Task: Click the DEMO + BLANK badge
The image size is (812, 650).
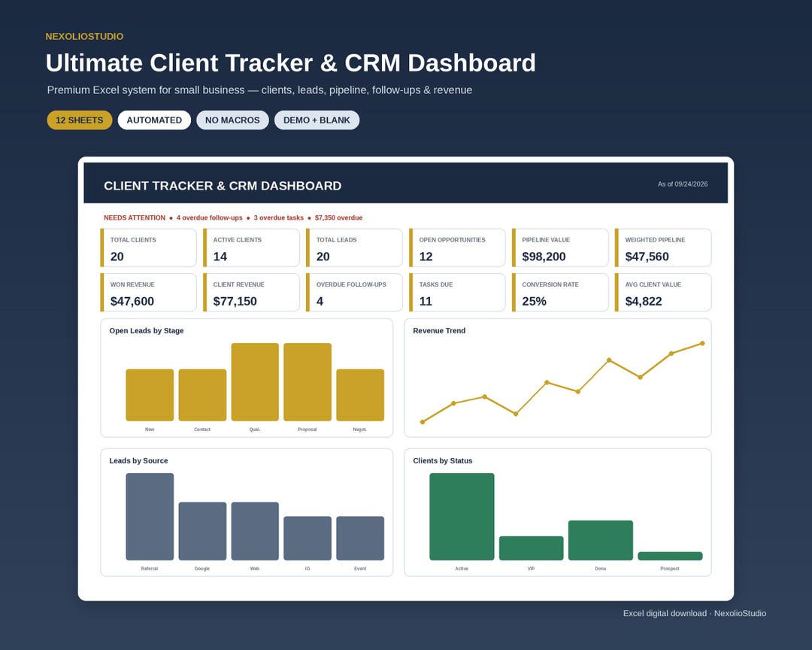Action: click(317, 120)
